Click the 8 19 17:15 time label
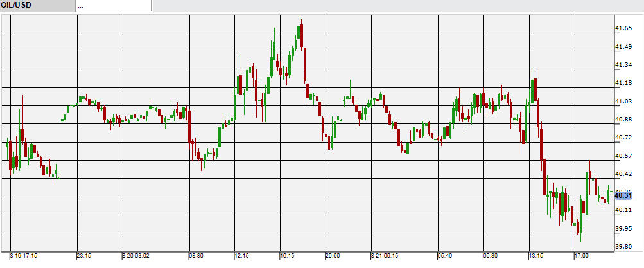644x268 pixels. [24, 256]
